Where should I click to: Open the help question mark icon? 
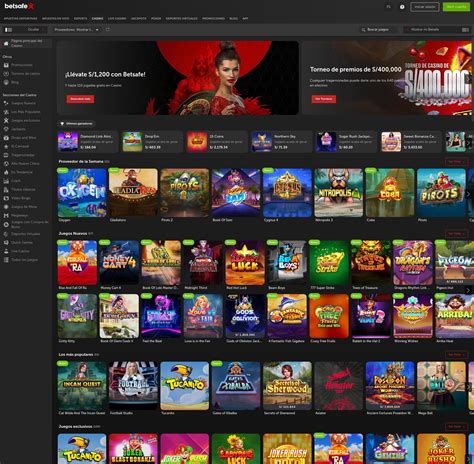(x=402, y=7)
